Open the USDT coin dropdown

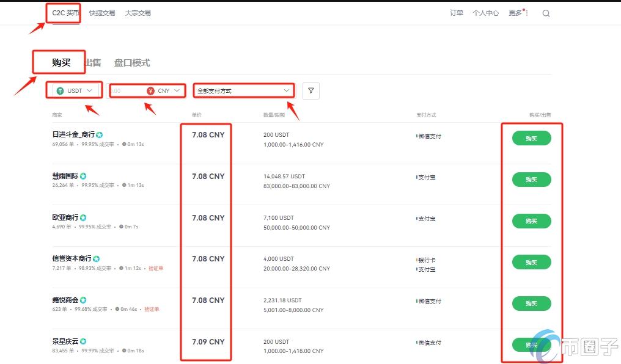tap(89, 90)
